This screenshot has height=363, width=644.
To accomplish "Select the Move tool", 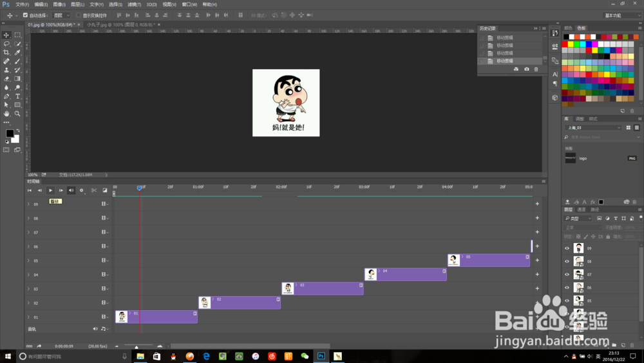I will click(6, 35).
